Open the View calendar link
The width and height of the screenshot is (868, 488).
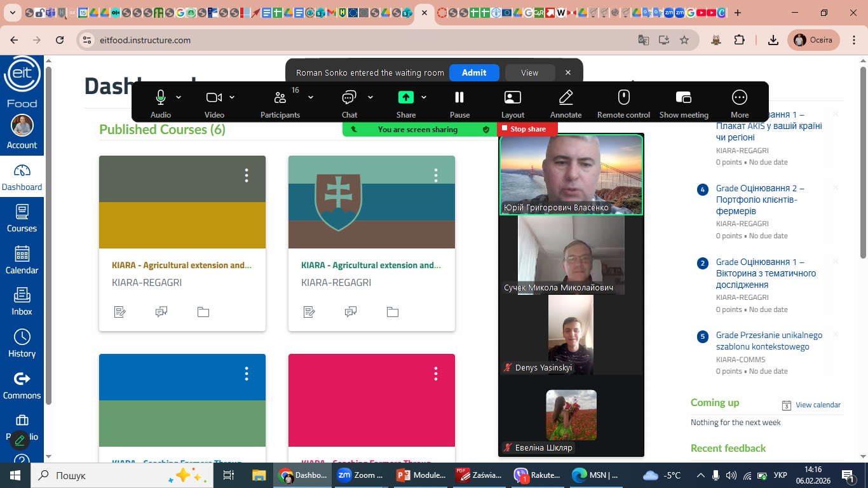[x=818, y=405]
